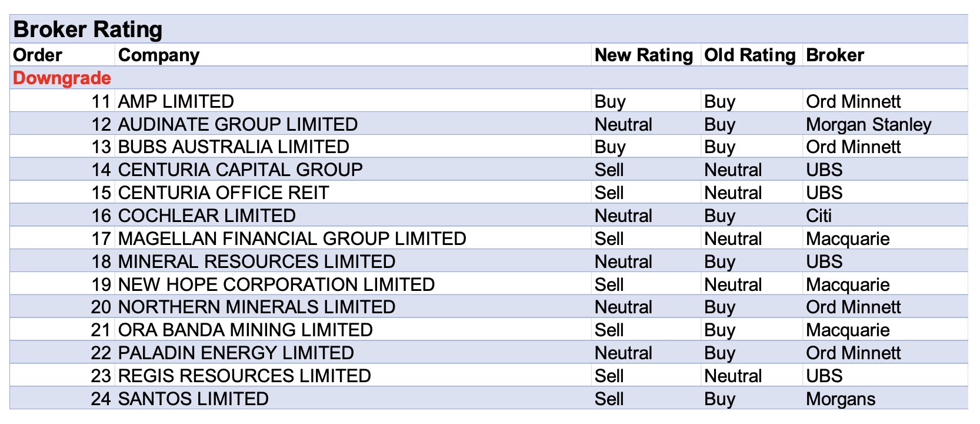Click the Morgans broker cell for Santos
This screenshot has width=980, height=424.
coord(840,399)
